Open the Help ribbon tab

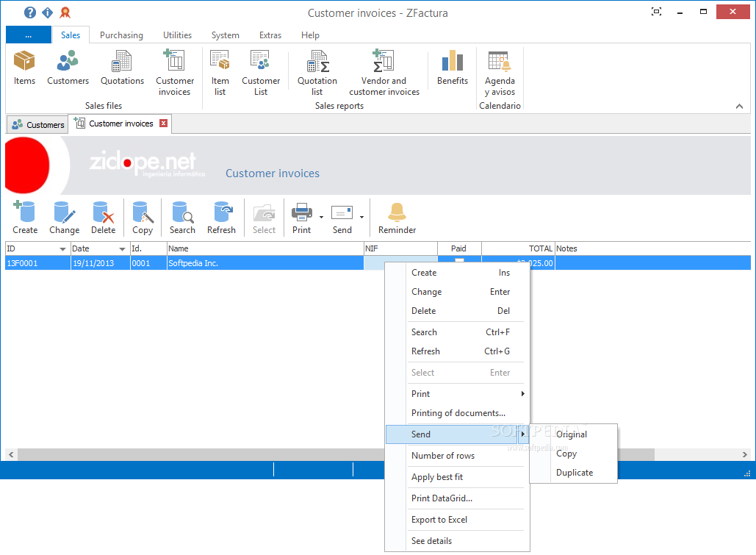click(x=310, y=35)
